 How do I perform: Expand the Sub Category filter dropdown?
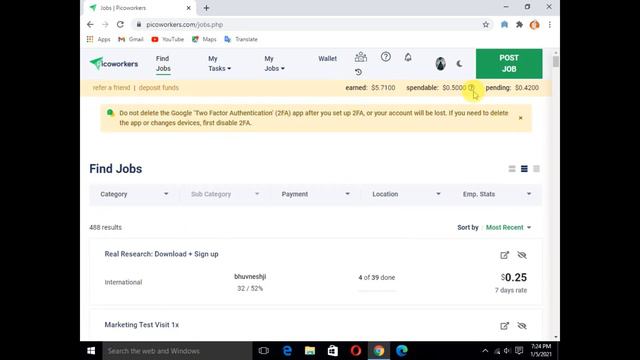(x=225, y=194)
